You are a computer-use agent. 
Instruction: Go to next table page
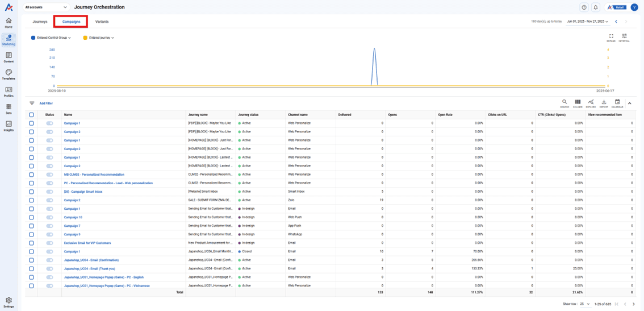click(x=634, y=304)
